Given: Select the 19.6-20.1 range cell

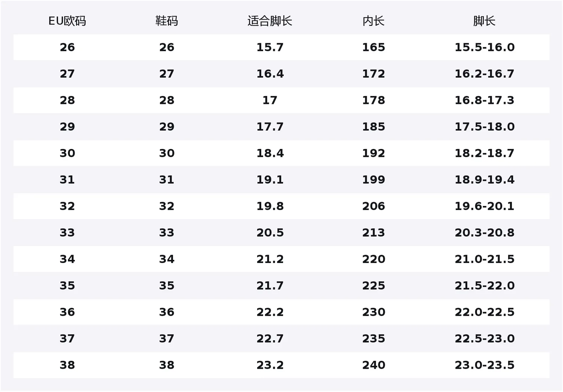Looking at the screenshot, I should pyautogui.click(x=485, y=206).
